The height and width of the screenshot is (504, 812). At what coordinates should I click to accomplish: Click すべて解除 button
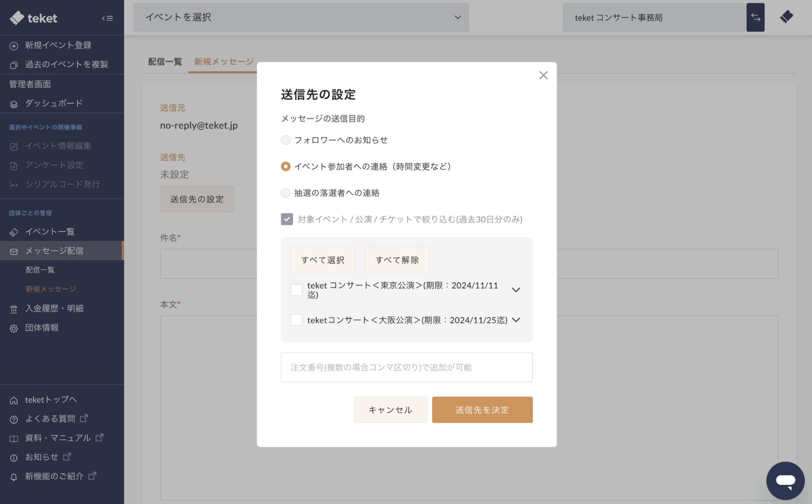397,260
